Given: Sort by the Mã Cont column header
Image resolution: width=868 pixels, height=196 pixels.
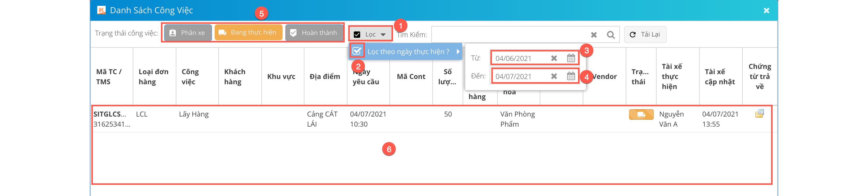Looking at the screenshot, I should 411,77.
